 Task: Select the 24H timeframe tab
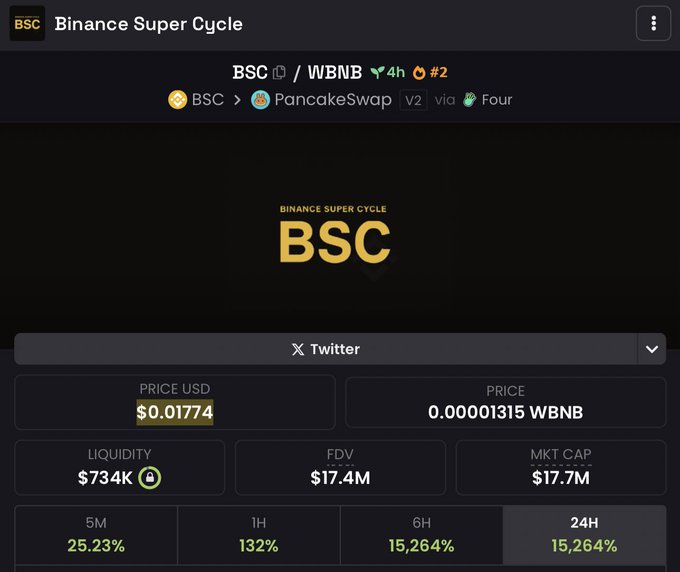click(x=584, y=535)
